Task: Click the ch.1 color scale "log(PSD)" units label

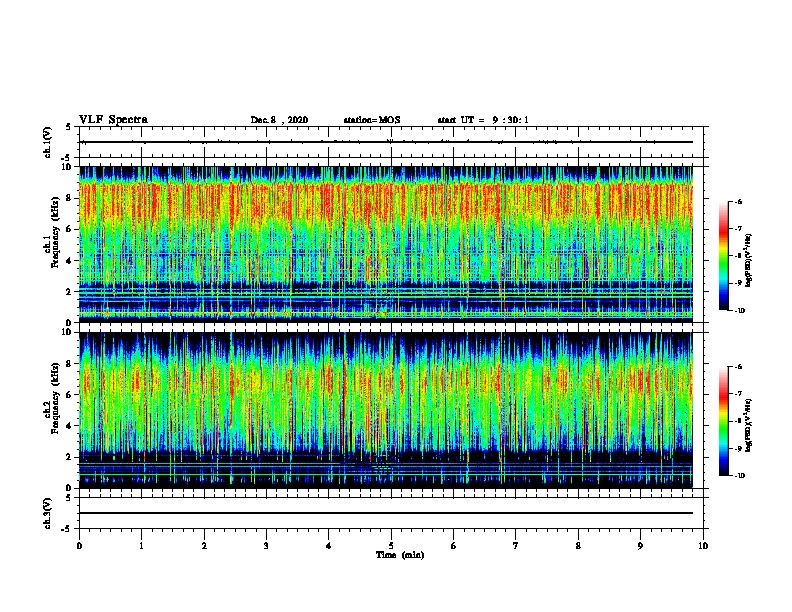Action: tap(749, 260)
